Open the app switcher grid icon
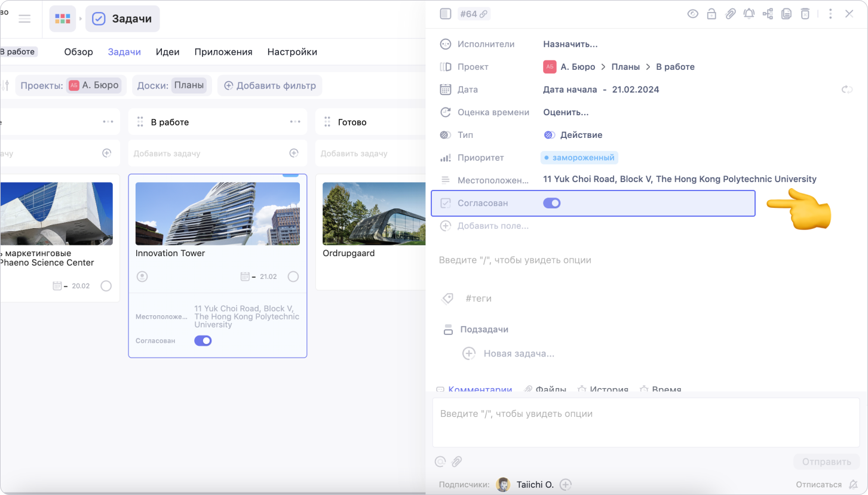This screenshot has height=495, width=868. pos(63,19)
